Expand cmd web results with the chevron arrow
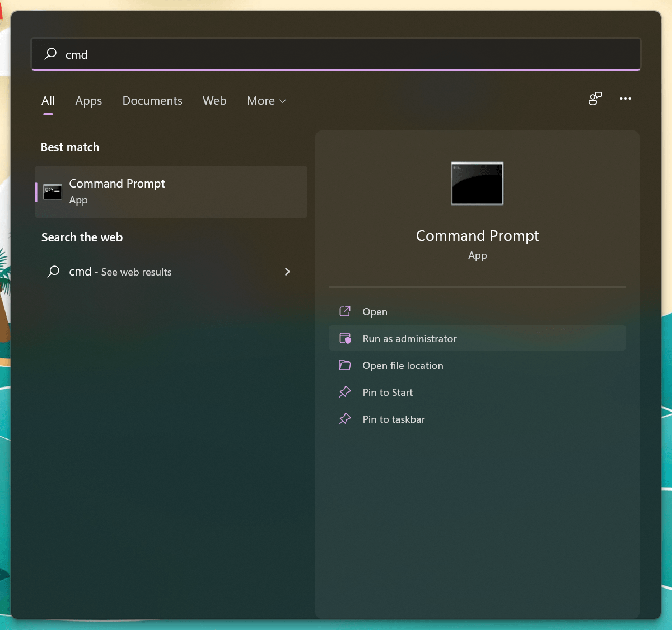This screenshot has width=672, height=630. (x=287, y=272)
